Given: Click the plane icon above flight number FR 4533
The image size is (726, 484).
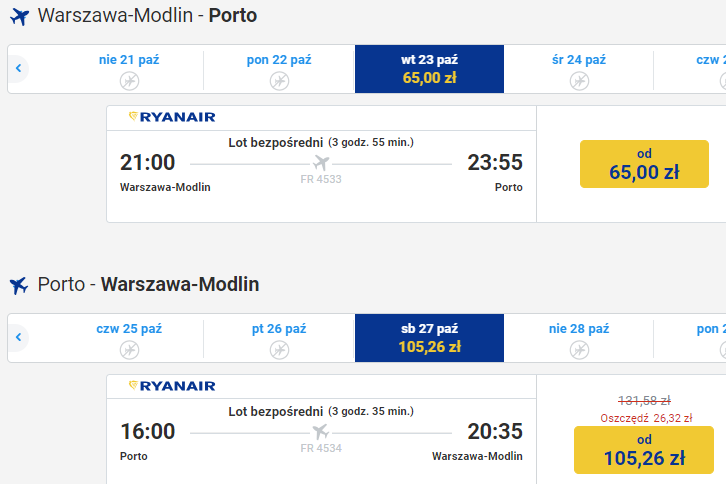Looking at the screenshot, I should pyautogui.click(x=321, y=163).
